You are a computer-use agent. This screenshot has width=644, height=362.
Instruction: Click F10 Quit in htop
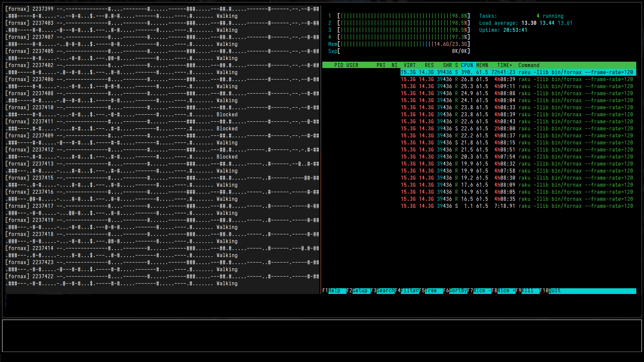(x=550, y=291)
